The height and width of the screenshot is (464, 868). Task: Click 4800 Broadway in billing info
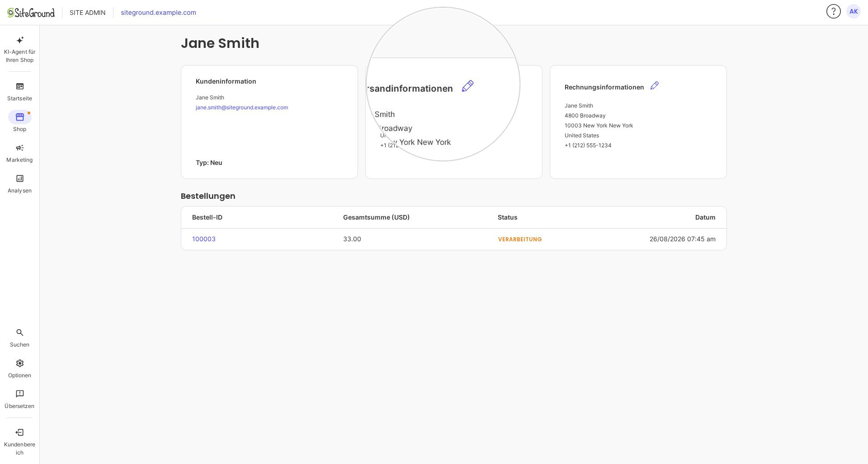tap(585, 116)
